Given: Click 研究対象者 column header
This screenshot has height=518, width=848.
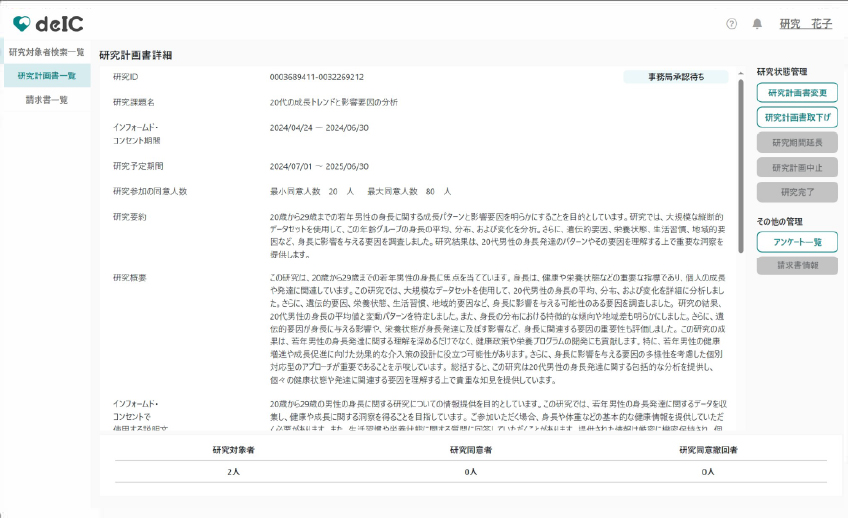Looking at the screenshot, I should [x=234, y=450].
